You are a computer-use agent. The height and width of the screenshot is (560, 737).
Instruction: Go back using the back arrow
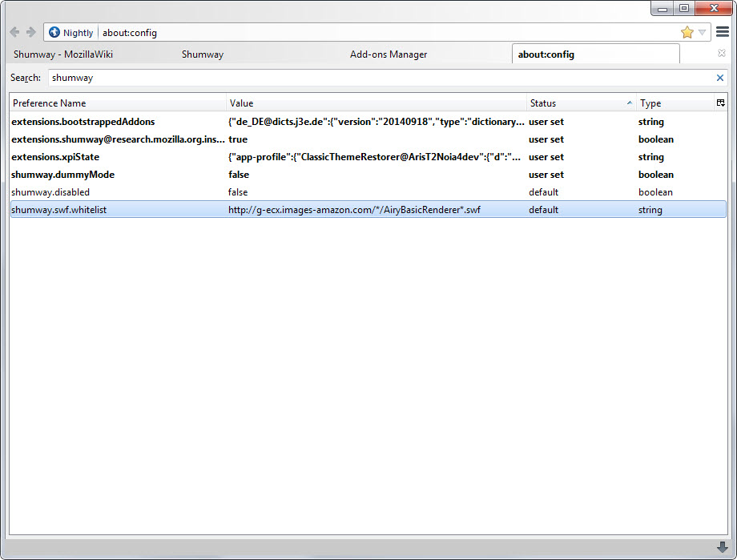tap(14, 32)
